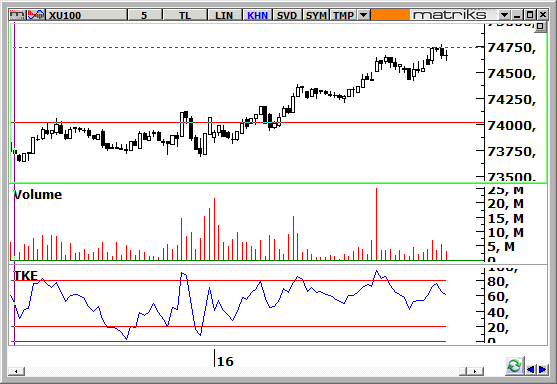This screenshot has width=557, height=384.
Task: Click the blue right arrow icon
Action: pyautogui.click(x=542, y=369)
